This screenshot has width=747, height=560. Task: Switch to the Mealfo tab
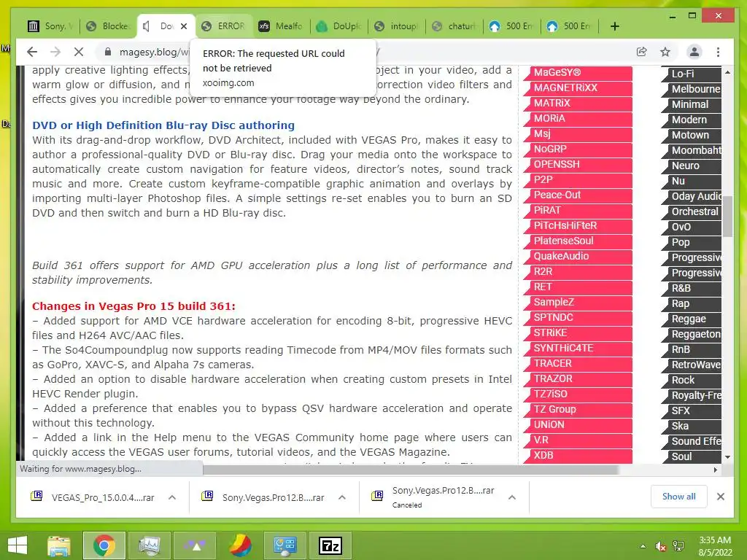coord(282,26)
